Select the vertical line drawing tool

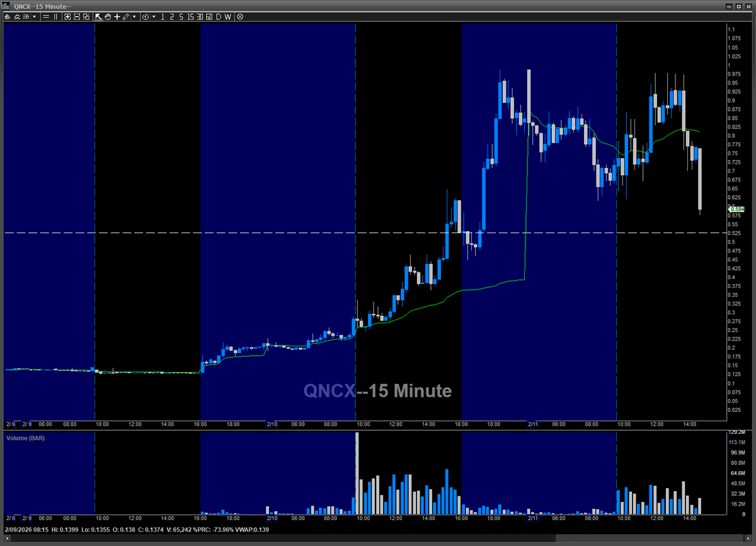pos(55,17)
